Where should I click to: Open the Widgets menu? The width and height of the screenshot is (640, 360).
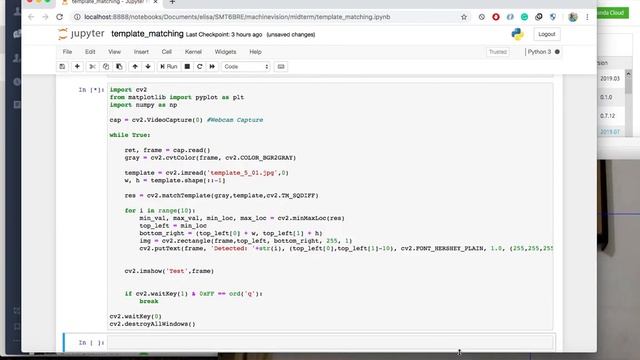tap(225, 52)
